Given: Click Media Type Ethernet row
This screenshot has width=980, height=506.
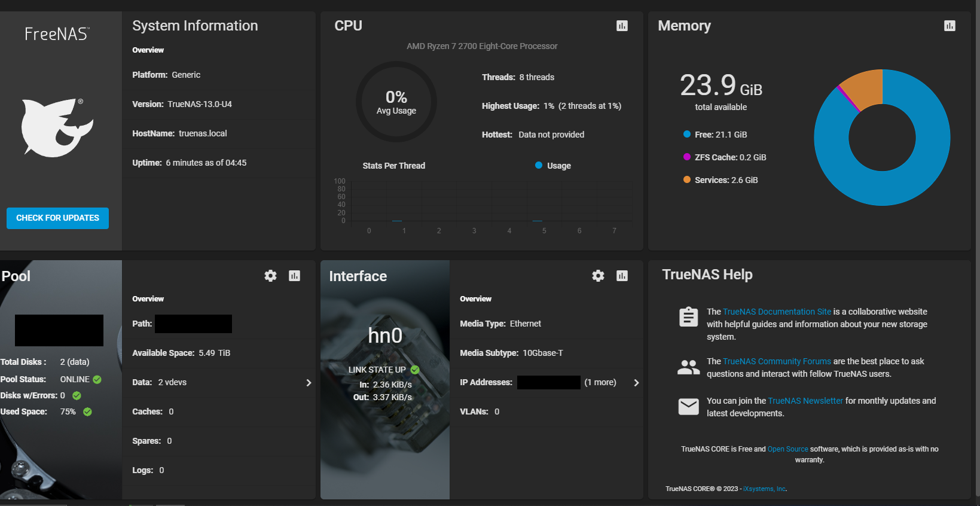Looking at the screenshot, I should (546, 324).
